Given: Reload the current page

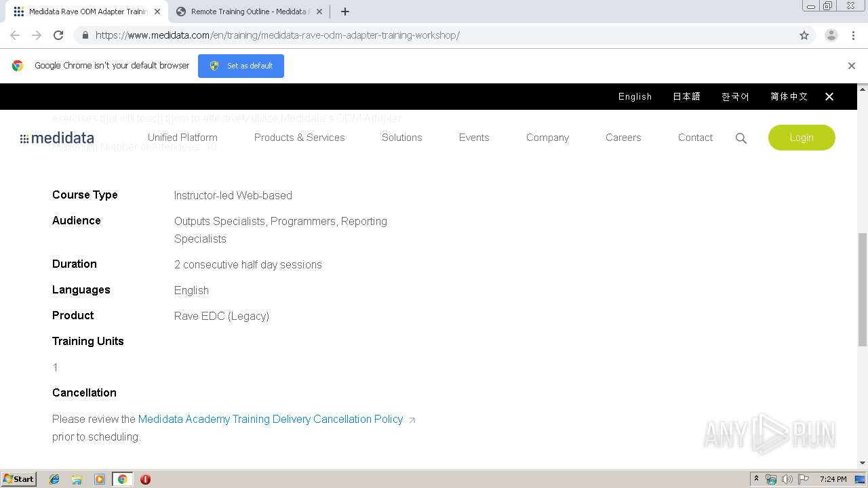Looking at the screenshot, I should [58, 35].
